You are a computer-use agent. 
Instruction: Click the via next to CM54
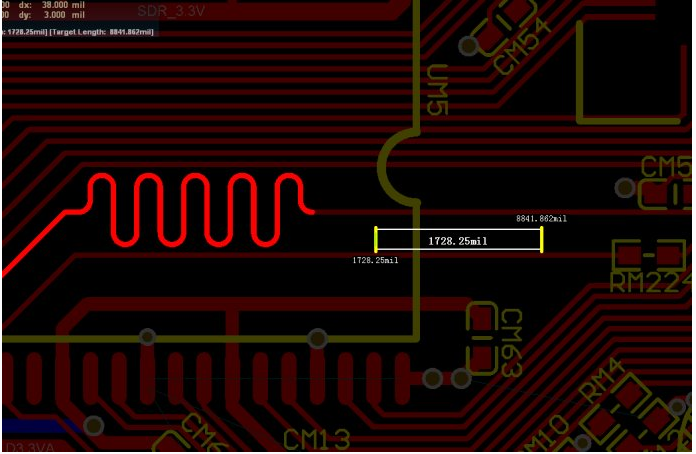tap(467, 46)
